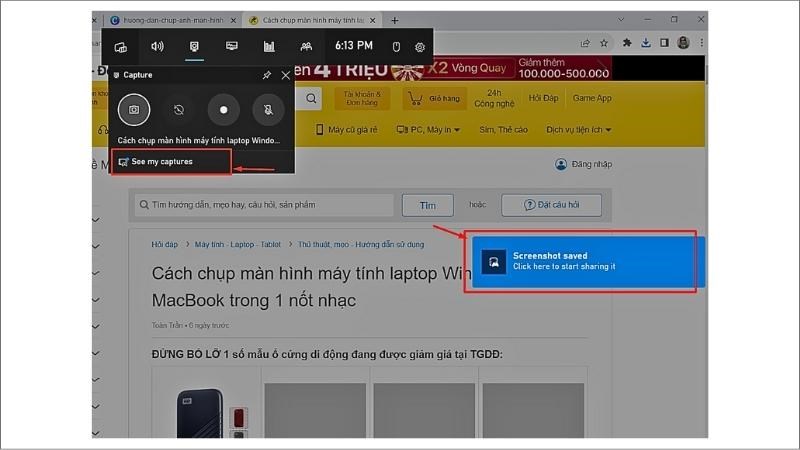
Task: Switch to huong-dan-chup-anh-man-hinh browser tab
Action: (173, 20)
